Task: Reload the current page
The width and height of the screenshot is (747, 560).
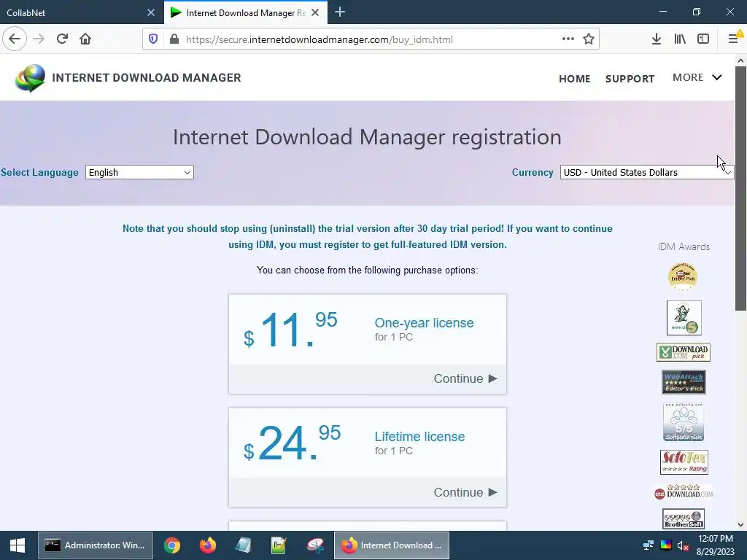Action: (62, 39)
